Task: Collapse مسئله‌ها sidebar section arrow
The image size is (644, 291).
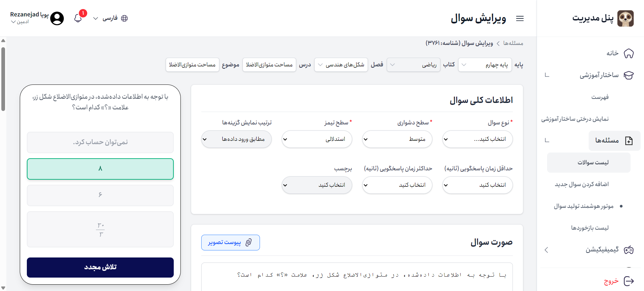Action: [x=547, y=140]
